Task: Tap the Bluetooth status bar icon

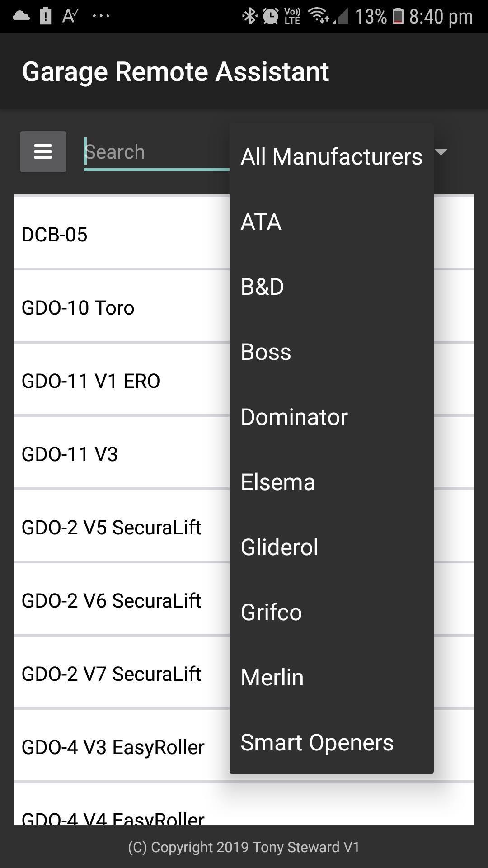Action: tap(249, 16)
